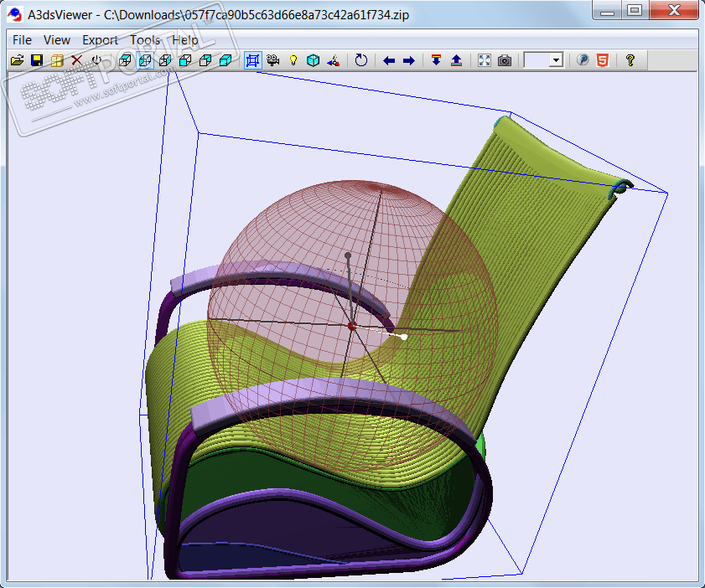Click the yellow question mark help icon
Viewport: 705px width, 588px height.
[630, 60]
